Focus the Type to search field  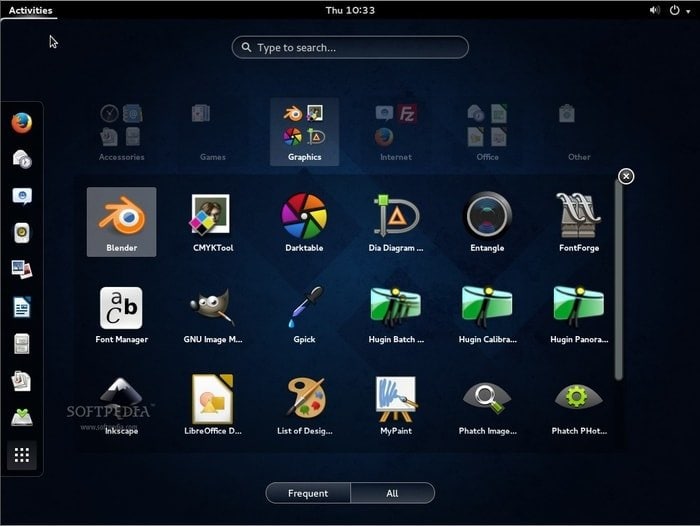[x=350, y=47]
